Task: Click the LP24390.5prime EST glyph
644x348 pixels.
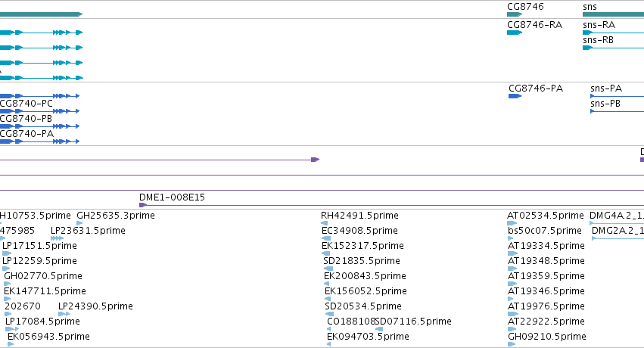Action: point(64,314)
